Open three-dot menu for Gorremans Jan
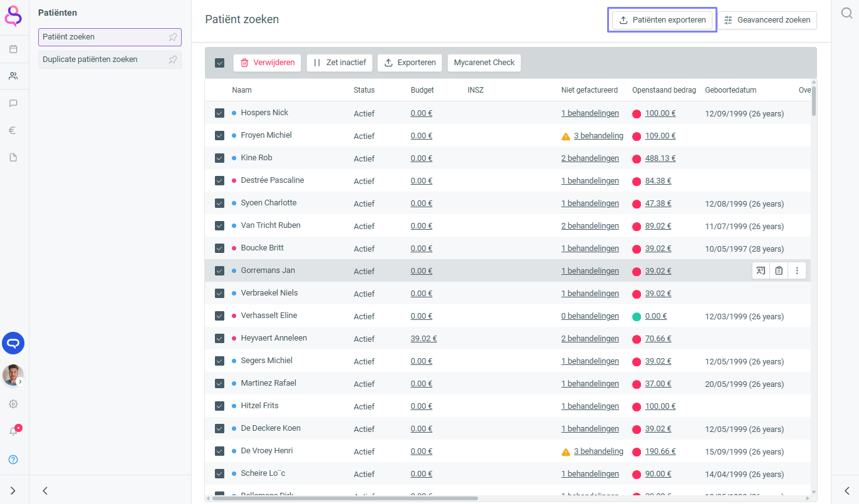The height and width of the screenshot is (504, 859). (x=797, y=271)
